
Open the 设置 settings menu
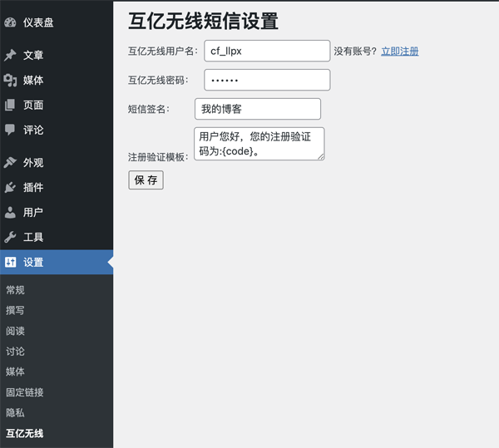[x=33, y=263]
